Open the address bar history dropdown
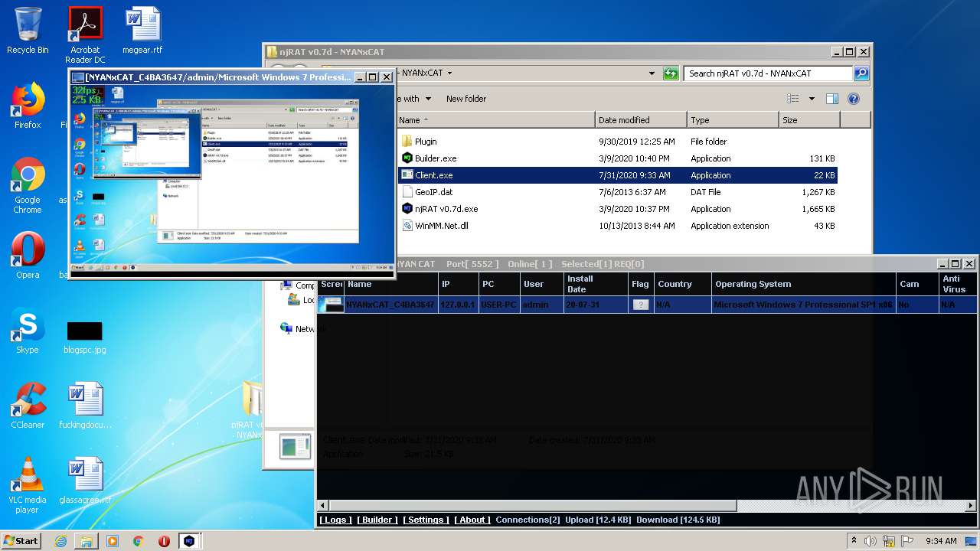This screenshot has height=551, width=980. pos(652,73)
